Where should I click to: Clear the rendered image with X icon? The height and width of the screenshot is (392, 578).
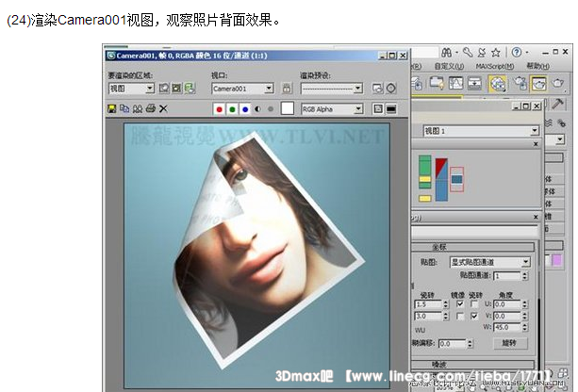tap(163, 109)
